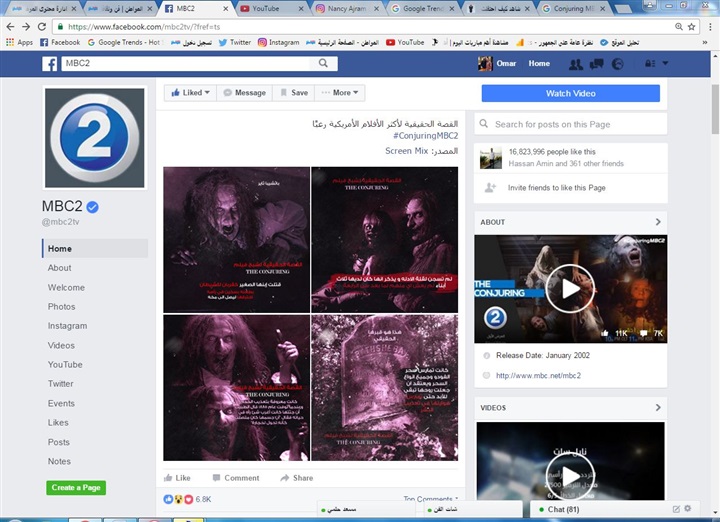Open Likes in the page sidebar

click(58, 422)
